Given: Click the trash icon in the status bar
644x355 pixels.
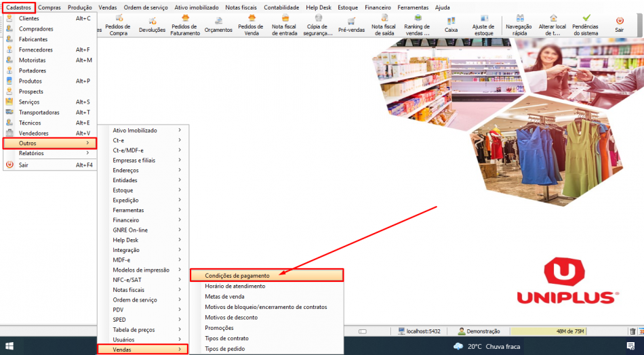Looking at the screenshot, I should [x=632, y=331].
